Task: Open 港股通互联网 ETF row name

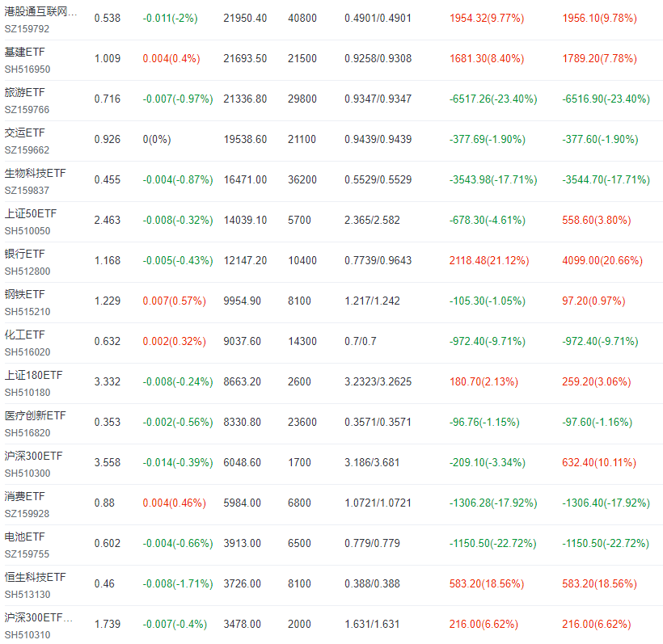Action: (x=40, y=11)
